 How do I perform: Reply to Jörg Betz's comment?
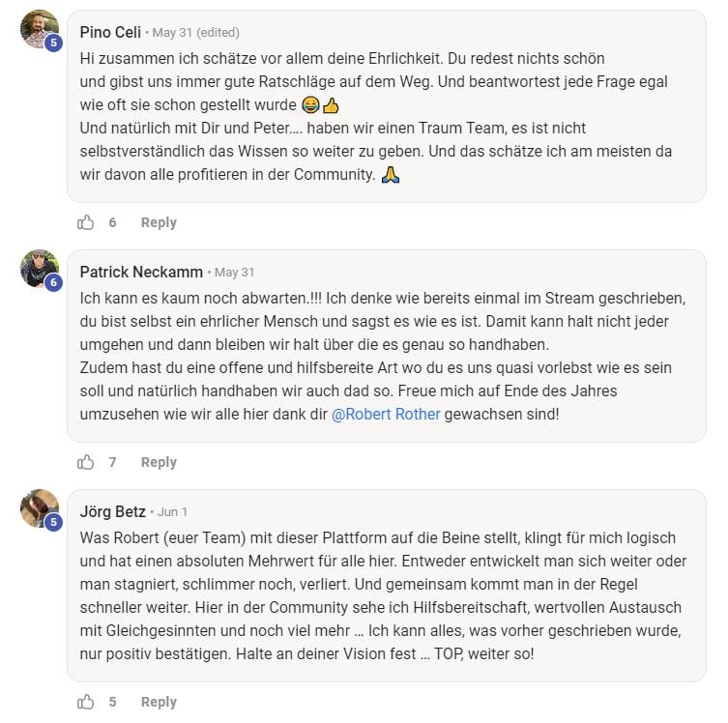[159, 702]
